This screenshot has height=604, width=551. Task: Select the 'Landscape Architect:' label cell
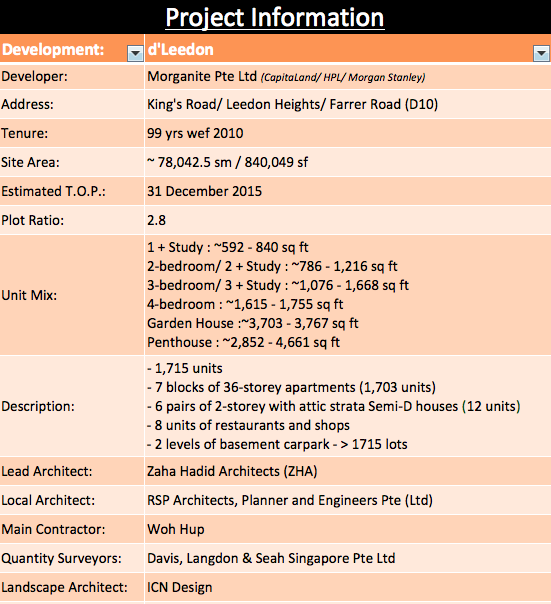tap(72, 587)
